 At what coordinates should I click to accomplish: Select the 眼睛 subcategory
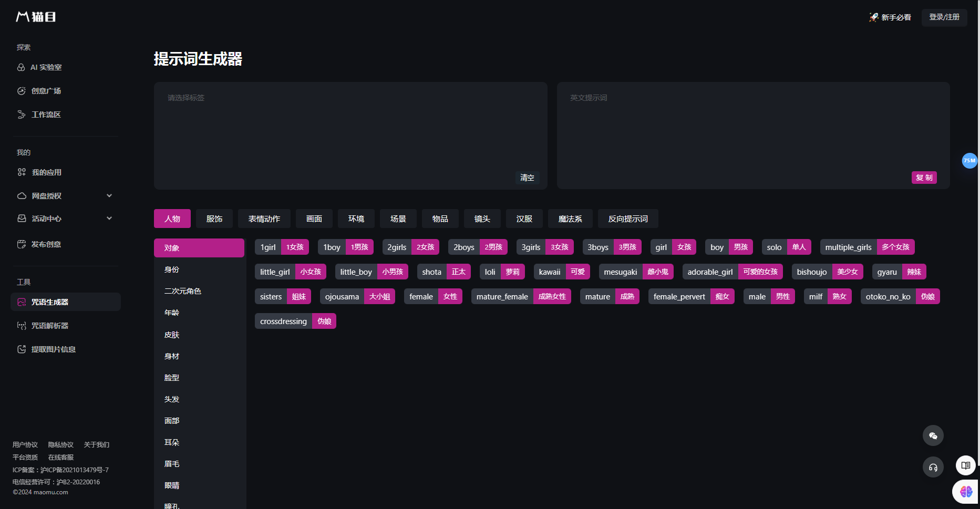click(199, 485)
